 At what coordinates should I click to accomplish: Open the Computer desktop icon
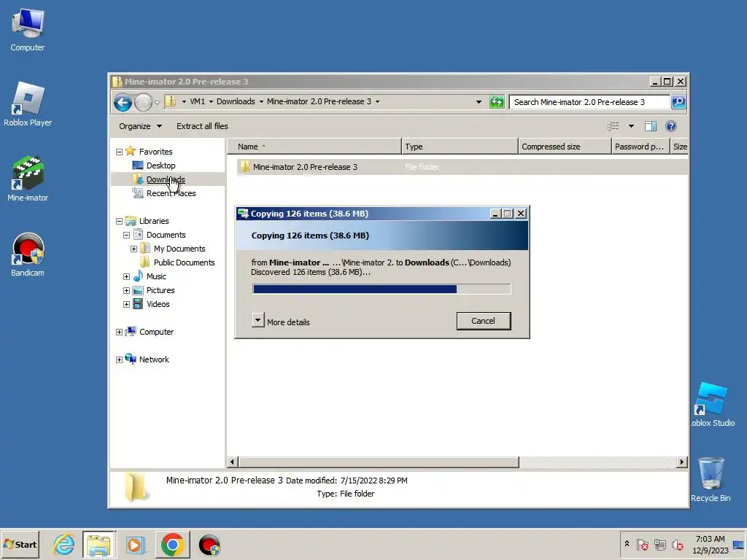28,30
